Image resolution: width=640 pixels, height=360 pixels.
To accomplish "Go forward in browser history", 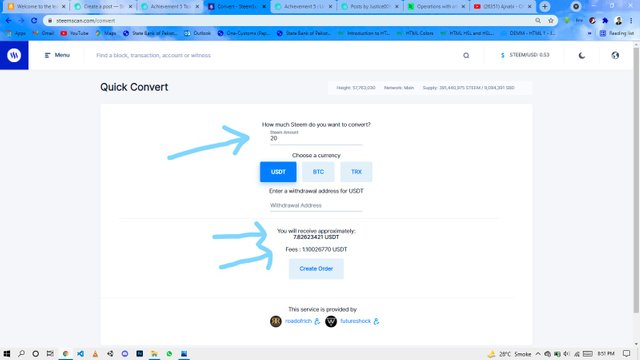I will click(x=21, y=20).
